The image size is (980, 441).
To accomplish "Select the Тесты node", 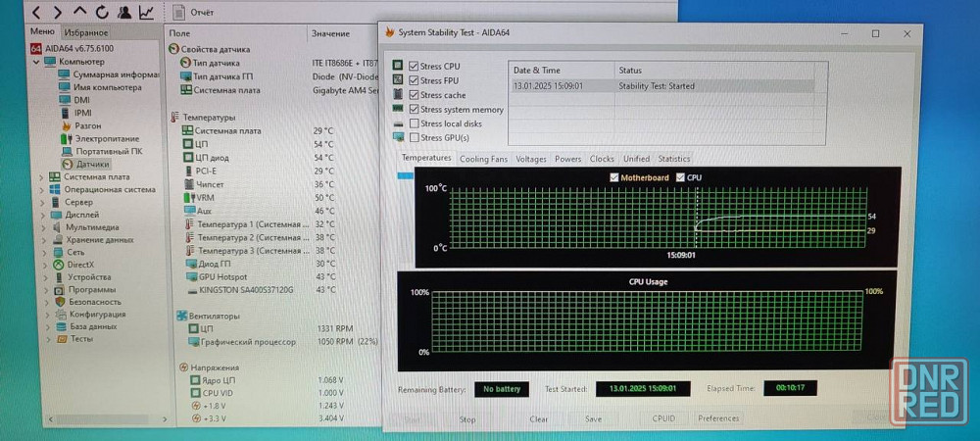I will coord(81,338).
